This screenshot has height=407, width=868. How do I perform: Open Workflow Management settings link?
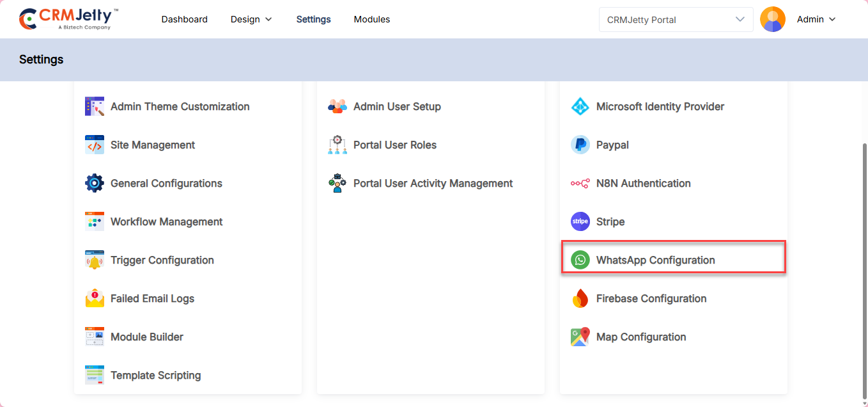point(166,222)
